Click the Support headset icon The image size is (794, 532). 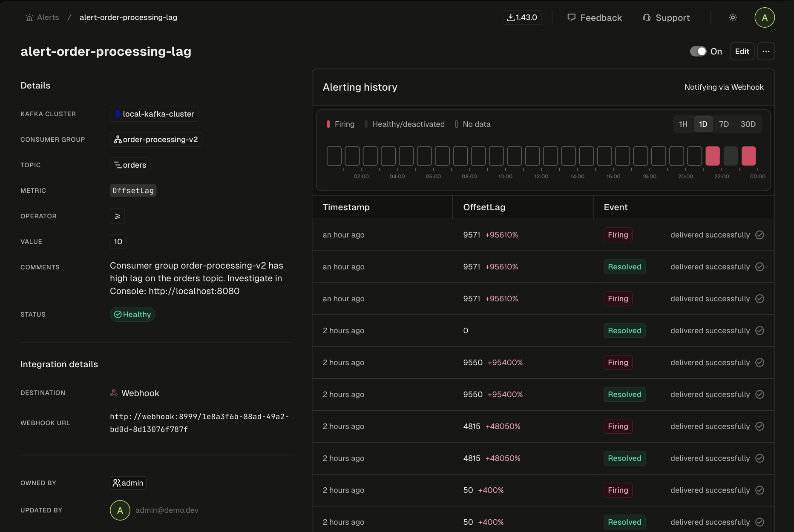[x=647, y=17]
